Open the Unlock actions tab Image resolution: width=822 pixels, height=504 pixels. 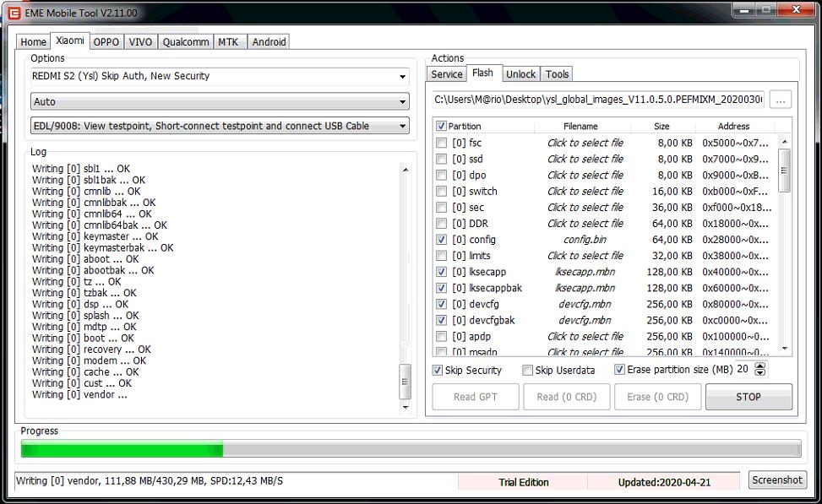[x=520, y=74]
